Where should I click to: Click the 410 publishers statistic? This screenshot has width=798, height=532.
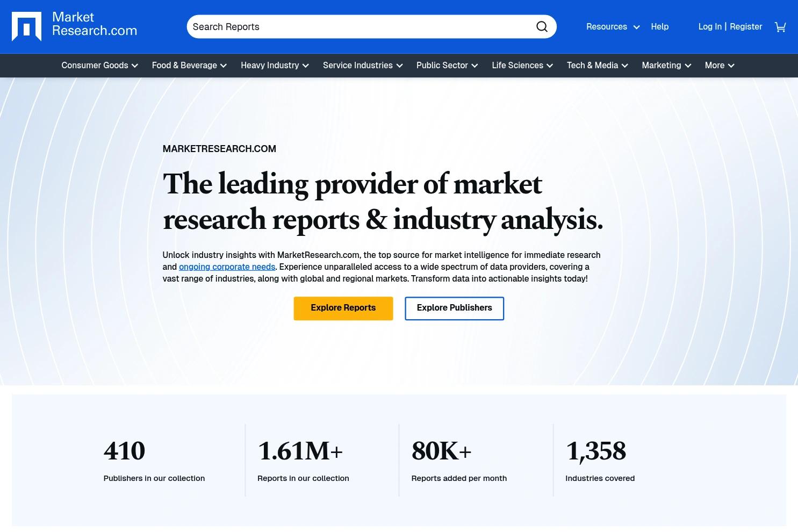124,451
